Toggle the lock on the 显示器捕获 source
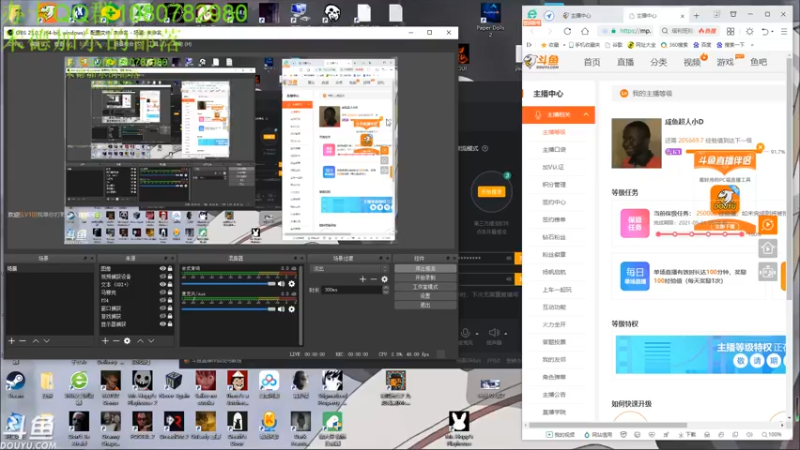 (x=170, y=324)
